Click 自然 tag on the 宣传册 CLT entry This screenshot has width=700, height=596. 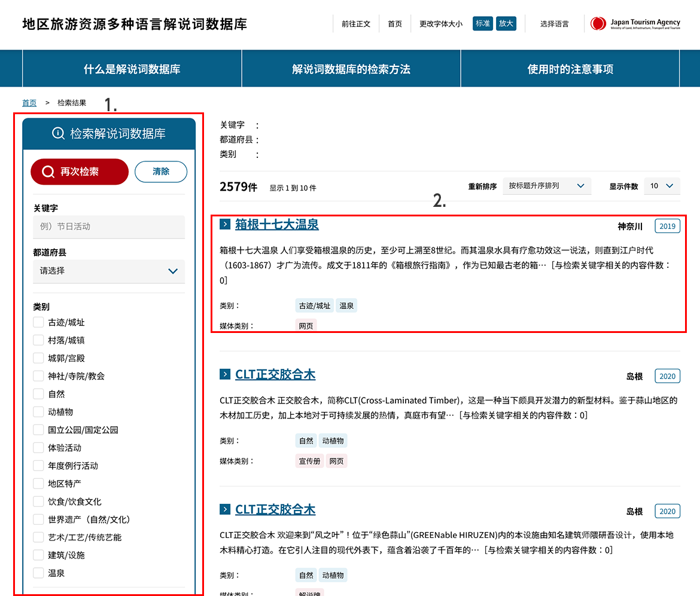click(x=306, y=441)
